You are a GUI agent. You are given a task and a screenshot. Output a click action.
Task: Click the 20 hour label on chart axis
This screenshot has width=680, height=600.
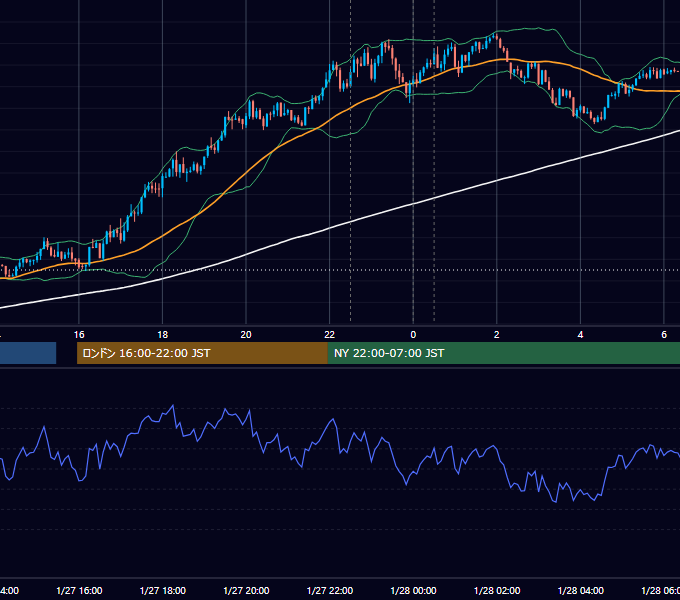point(246,335)
